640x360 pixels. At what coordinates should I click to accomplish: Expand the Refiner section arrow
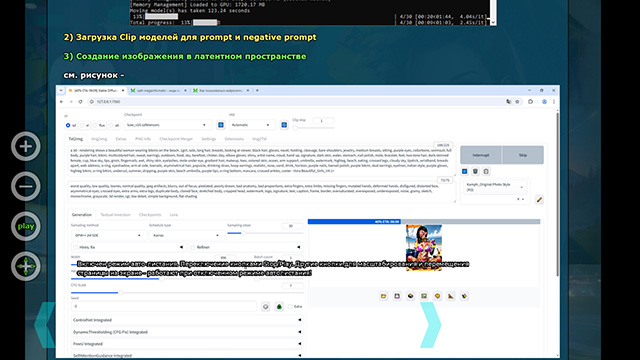point(299,247)
